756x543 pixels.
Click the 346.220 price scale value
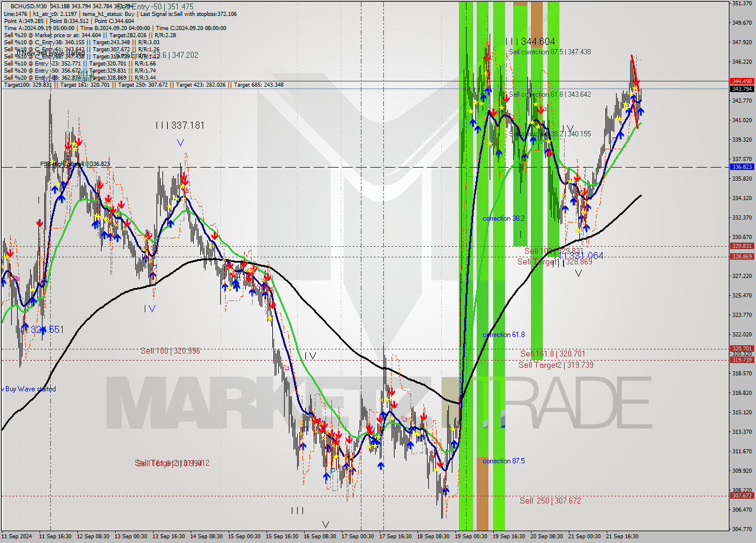(742, 61)
